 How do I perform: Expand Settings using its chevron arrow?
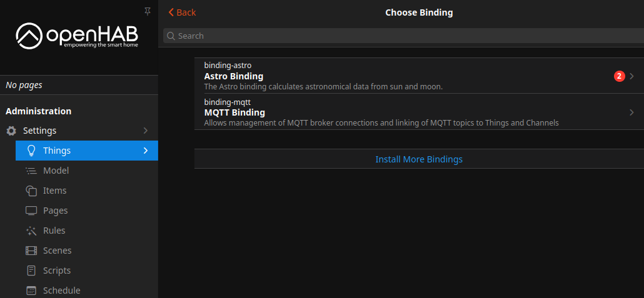(x=146, y=131)
